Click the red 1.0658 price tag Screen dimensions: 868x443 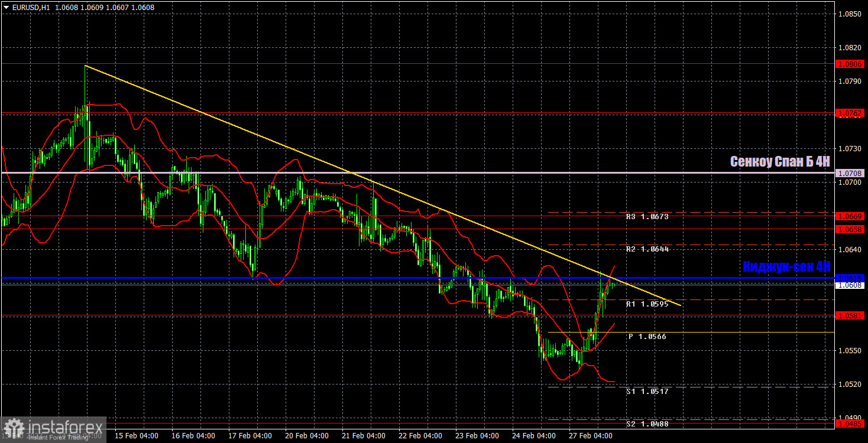850,229
